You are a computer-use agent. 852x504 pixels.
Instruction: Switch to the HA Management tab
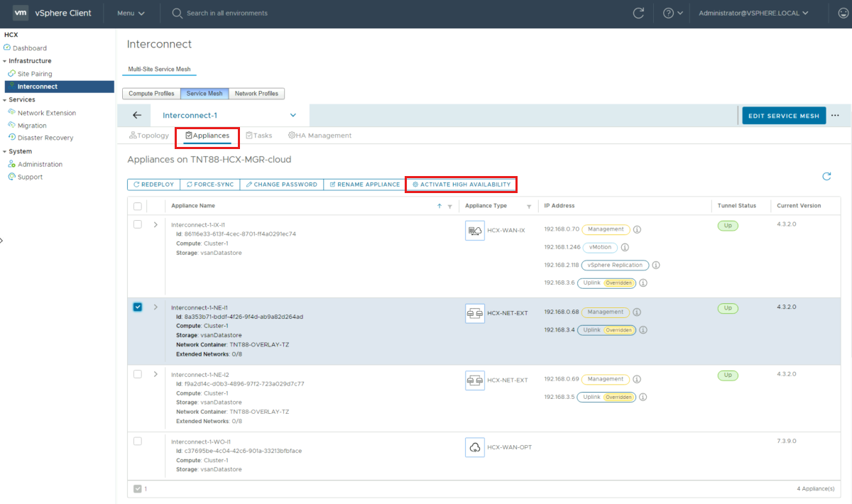click(x=319, y=136)
